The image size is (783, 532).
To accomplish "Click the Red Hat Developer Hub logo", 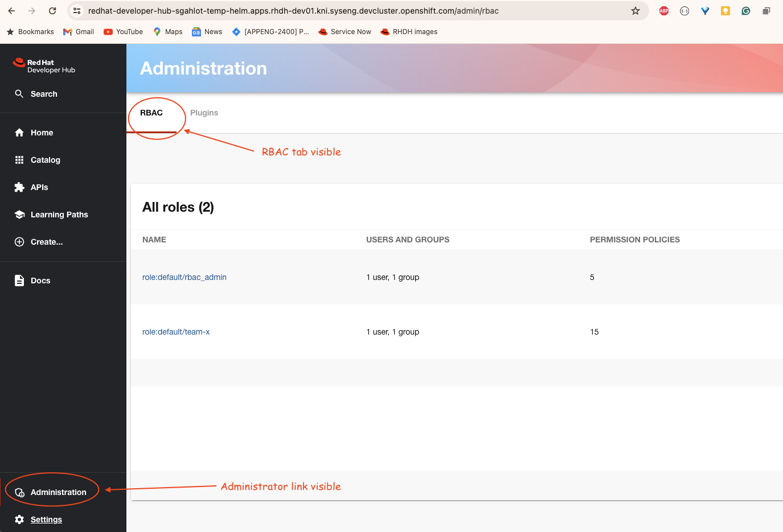I will (x=44, y=66).
